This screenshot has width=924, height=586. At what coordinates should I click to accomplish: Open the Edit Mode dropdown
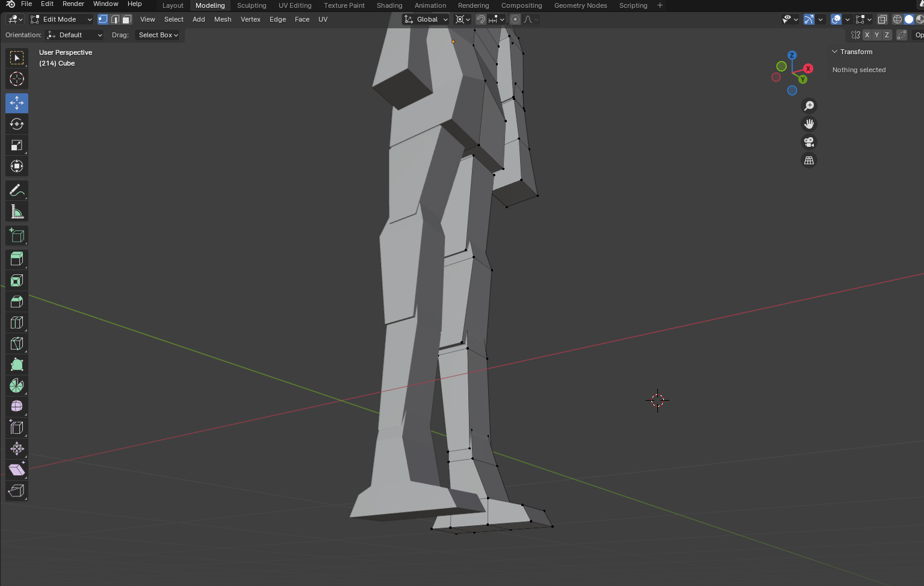[61, 19]
